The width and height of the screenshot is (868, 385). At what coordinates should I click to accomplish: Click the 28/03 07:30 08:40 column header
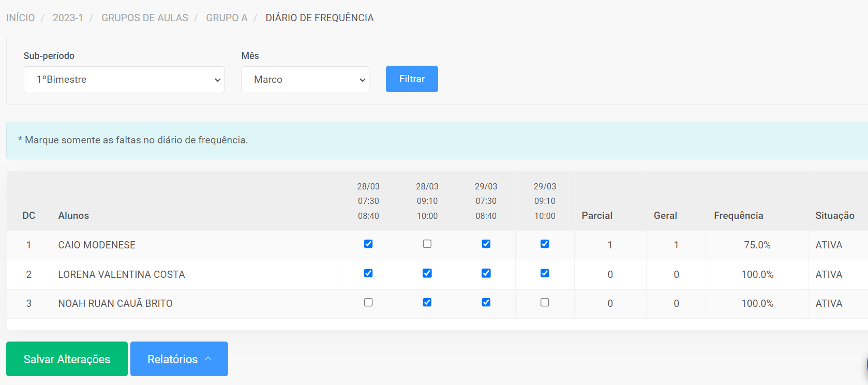[368, 201]
